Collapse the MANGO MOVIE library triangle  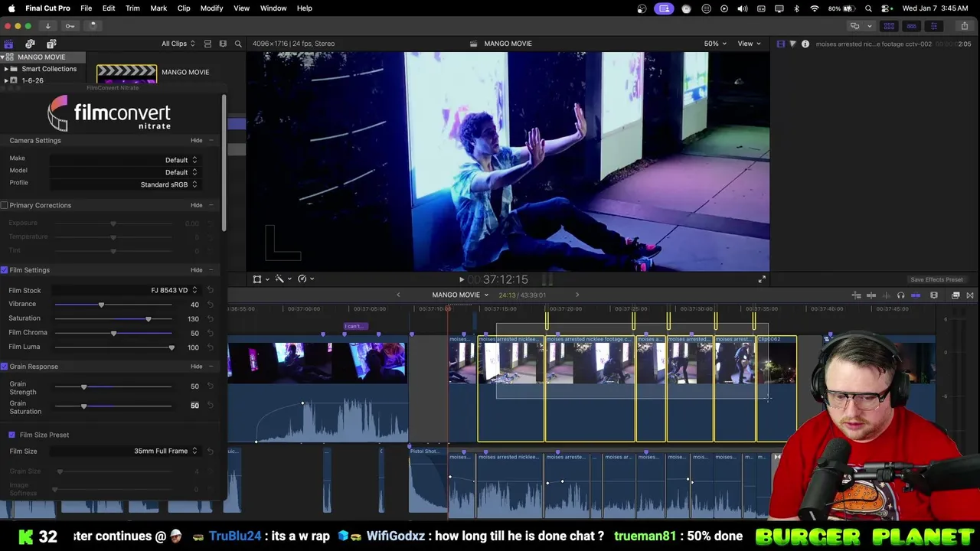point(2,57)
